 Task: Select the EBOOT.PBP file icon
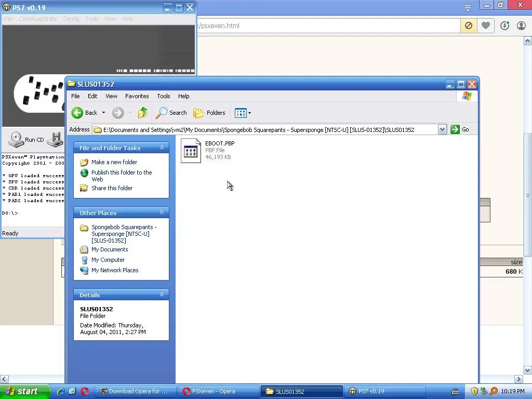click(191, 151)
